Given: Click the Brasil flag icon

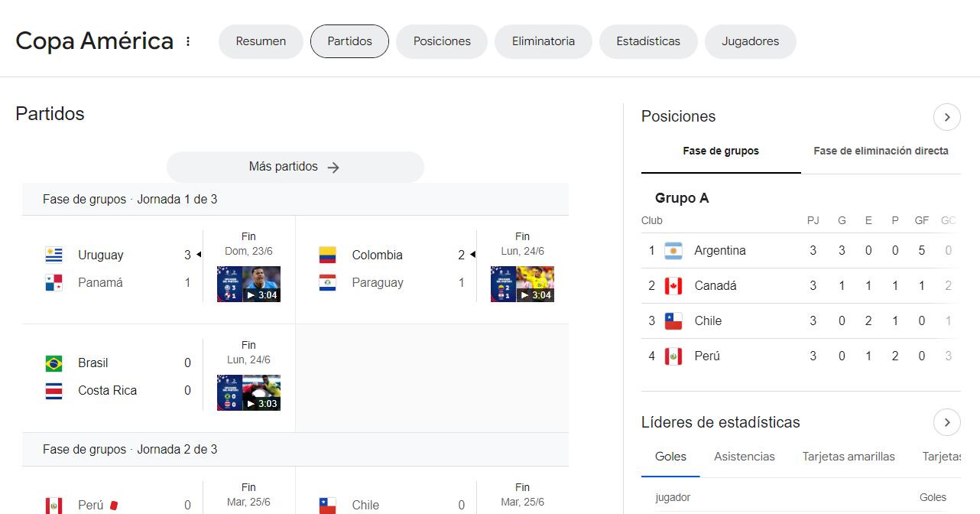Looking at the screenshot, I should pos(54,363).
